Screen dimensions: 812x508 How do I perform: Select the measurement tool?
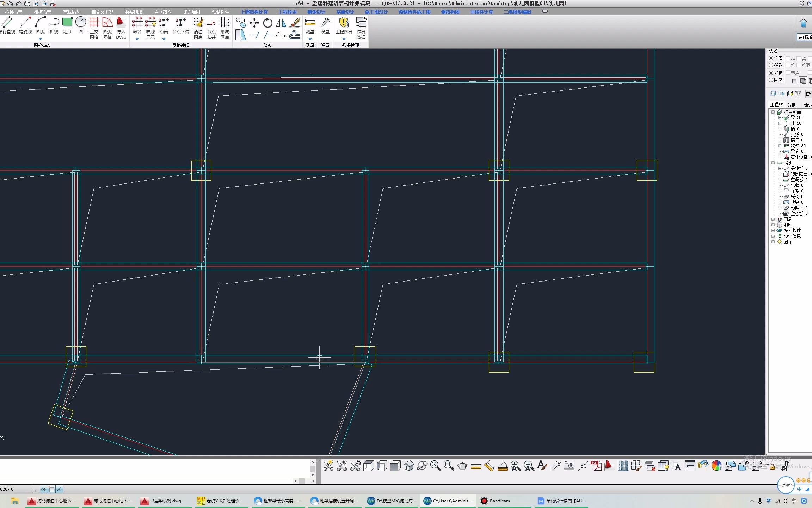tap(310, 23)
